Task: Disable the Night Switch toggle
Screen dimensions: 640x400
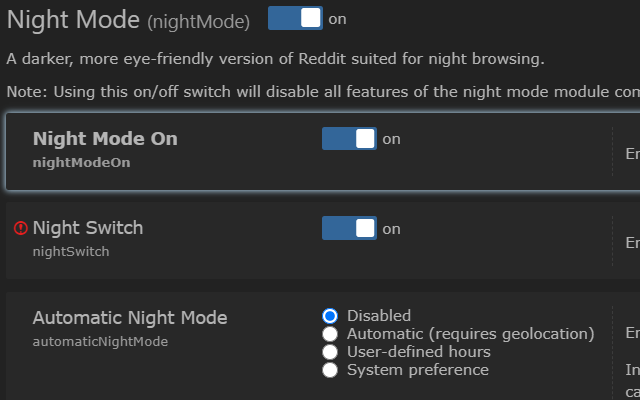Action: coord(349,228)
